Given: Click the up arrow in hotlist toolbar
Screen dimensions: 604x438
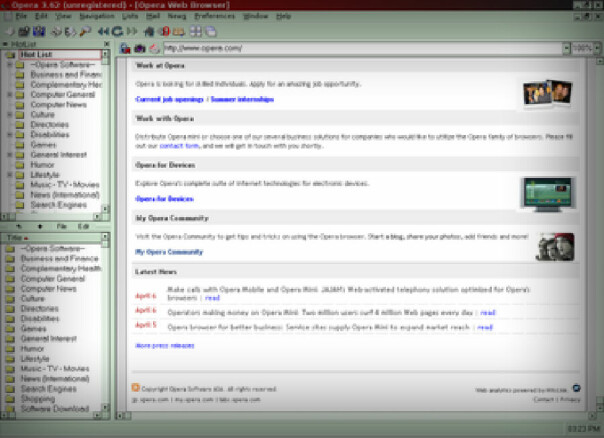Looking at the screenshot, I should [x=19, y=227].
